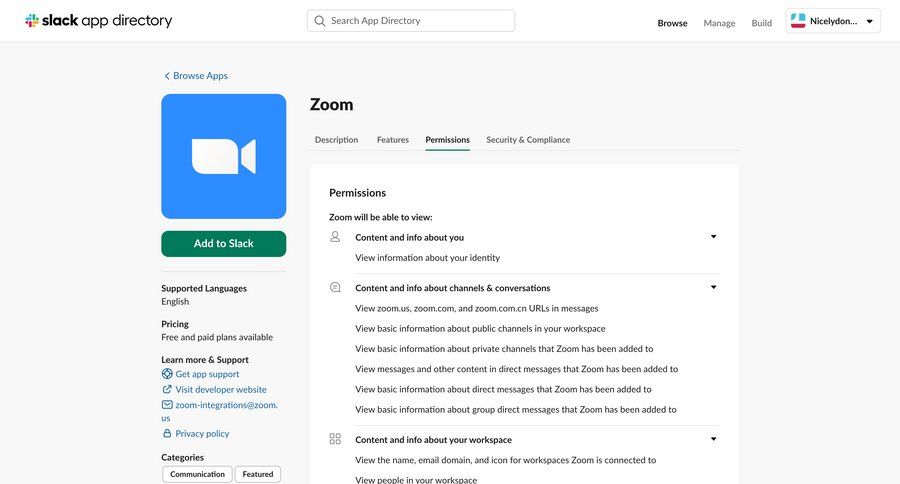This screenshot has height=484, width=900.
Task: Click the person icon beside Content about you
Action: click(x=335, y=237)
